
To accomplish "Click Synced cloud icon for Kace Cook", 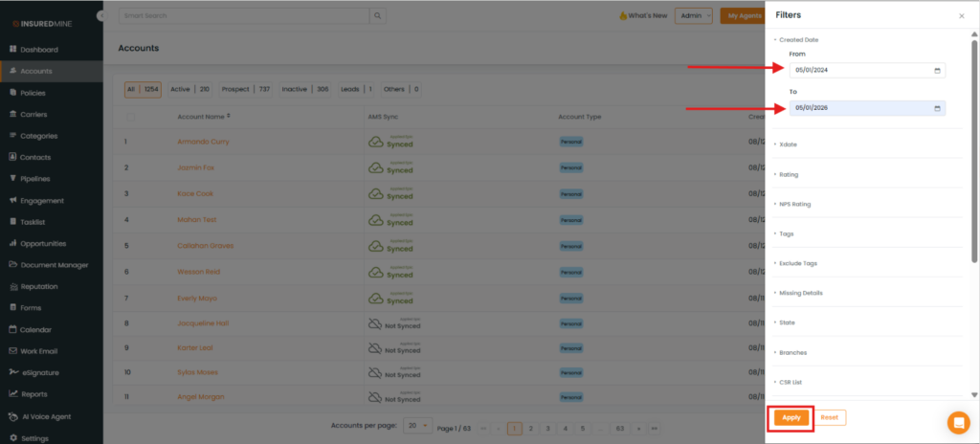I will pyautogui.click(x=375, y=194).
